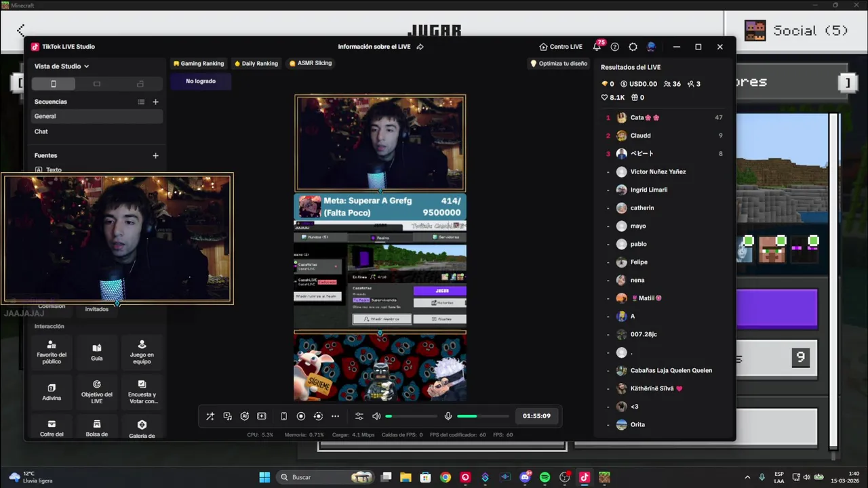Open the three-dot more options menu

335,416
